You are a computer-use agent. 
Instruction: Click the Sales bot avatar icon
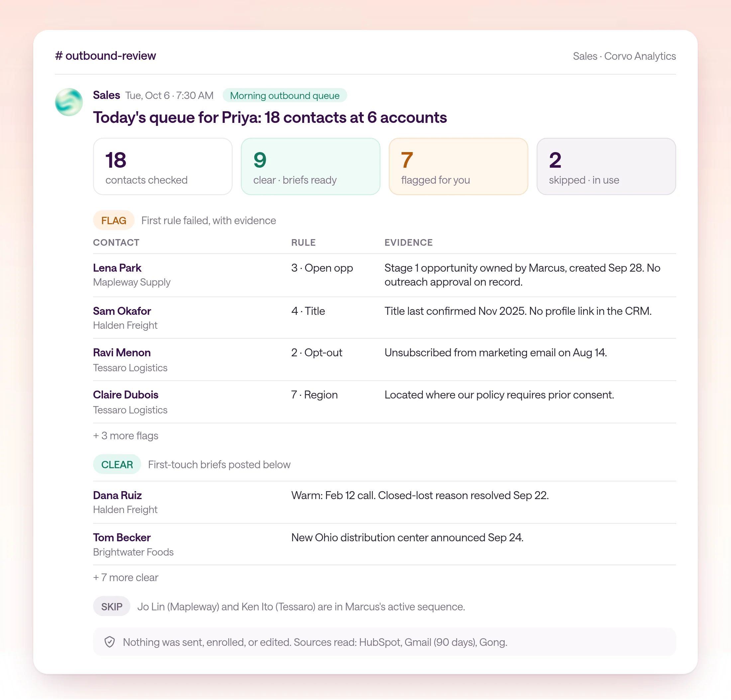[x=69, y=102]
